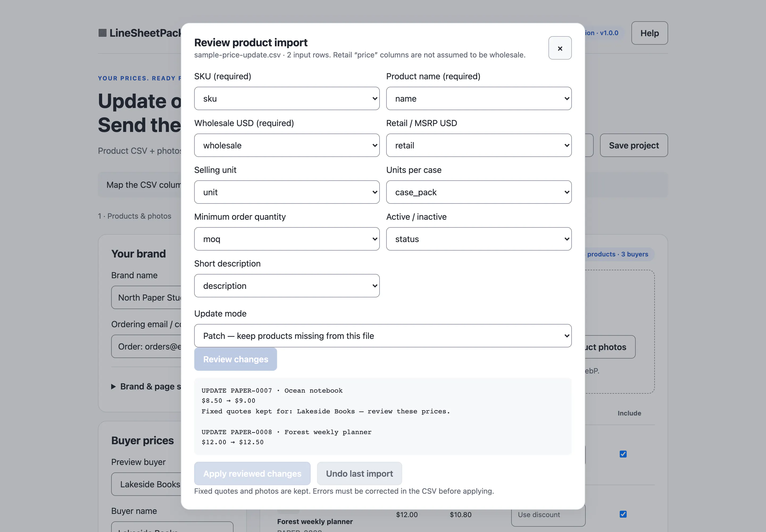Click the Use discount field for Forest planner
The width and height of the screenshot is (766, 532).
coord(548,516)
